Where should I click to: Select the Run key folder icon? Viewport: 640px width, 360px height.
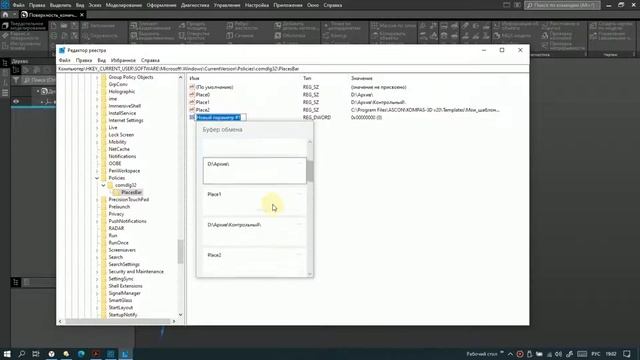point(104,236)
